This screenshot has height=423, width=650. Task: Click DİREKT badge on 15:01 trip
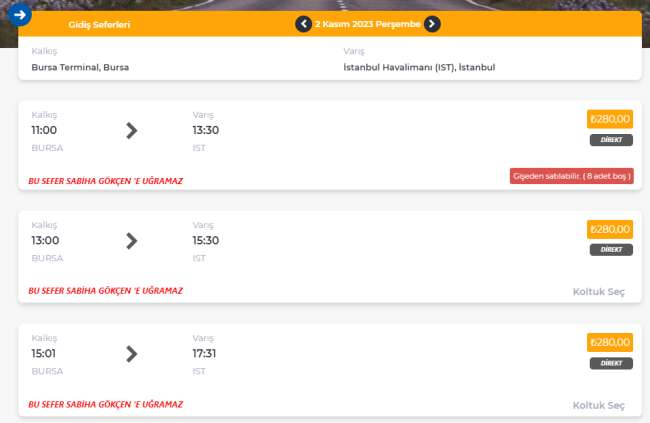click(x=611, y=363)
